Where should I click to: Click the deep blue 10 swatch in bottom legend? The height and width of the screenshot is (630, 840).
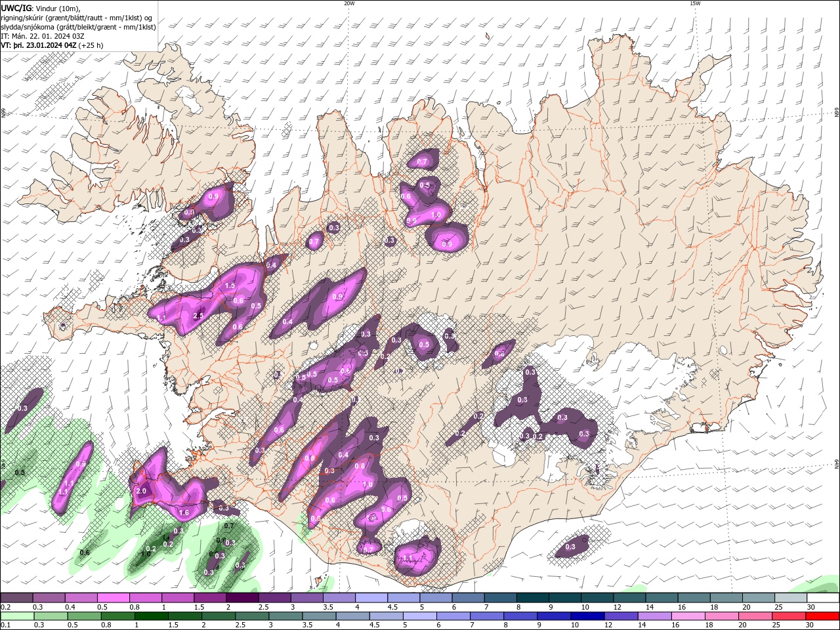(586, 616)
